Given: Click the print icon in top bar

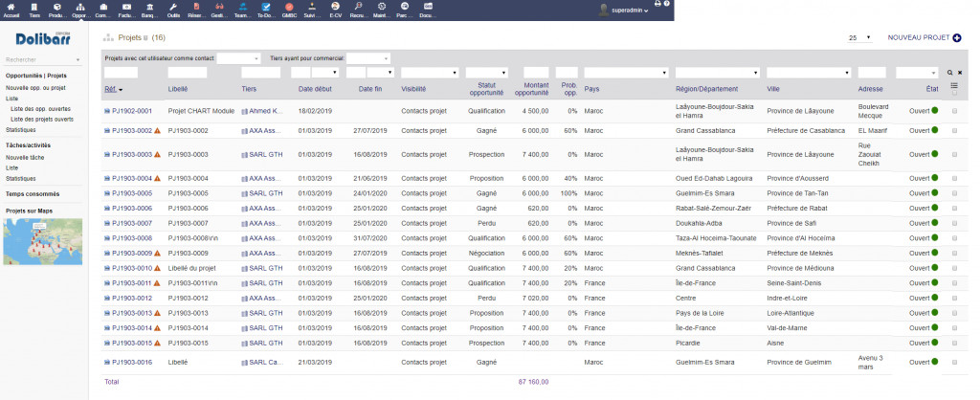Looking at the screenshot, I should tap(657, 5).
